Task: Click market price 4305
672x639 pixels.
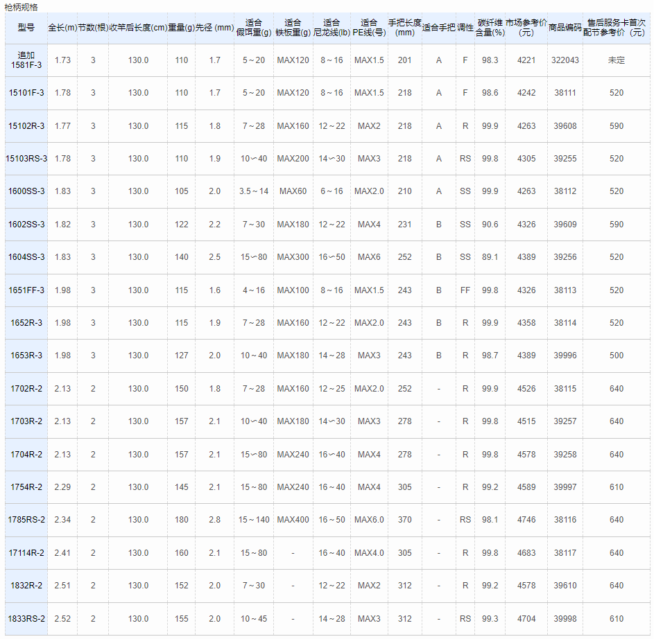Action: (x=526, y=159)
